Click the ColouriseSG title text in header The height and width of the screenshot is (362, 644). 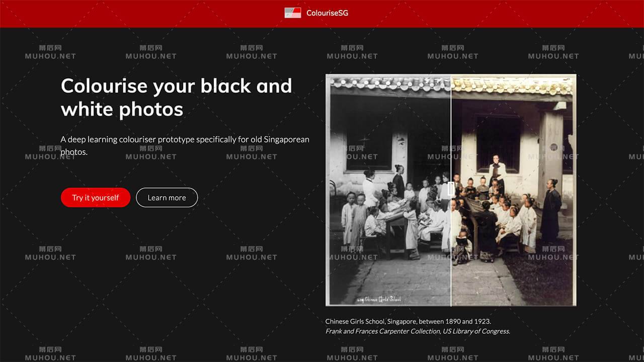327,13
